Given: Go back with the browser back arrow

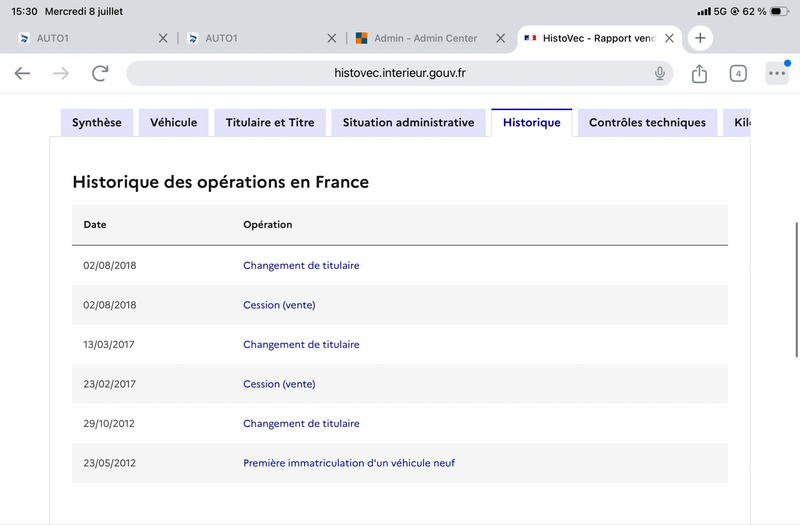Looking at the screenshot, I should [x=22, y=73].
